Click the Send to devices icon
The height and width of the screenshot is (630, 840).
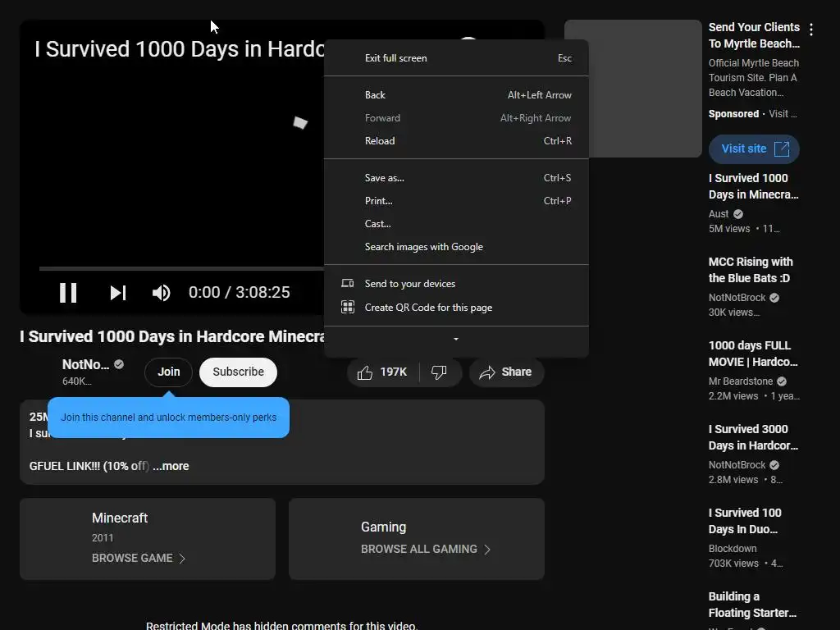tap(348, 283)
